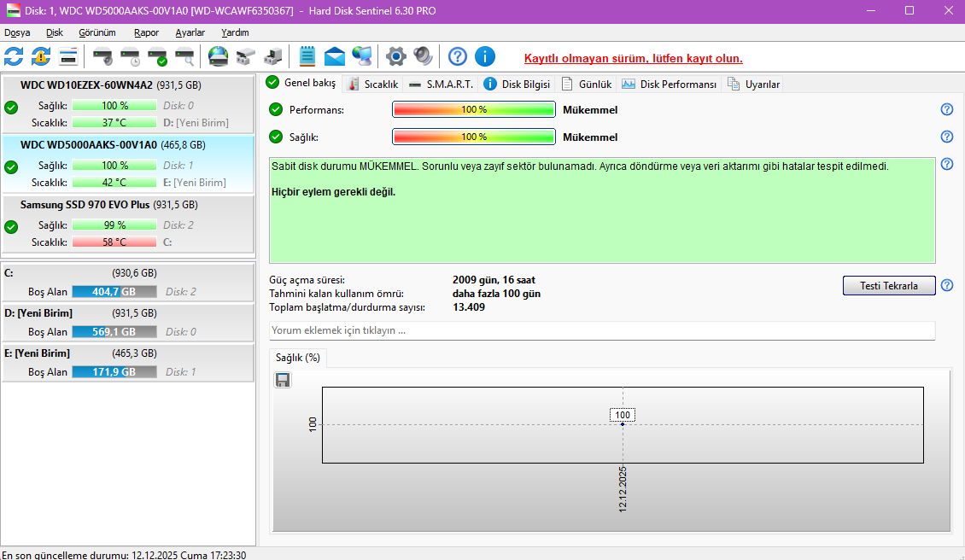Select the D: [Yeni Birim] partition entry
Screen dimensions: 965x560
(128, 323)
